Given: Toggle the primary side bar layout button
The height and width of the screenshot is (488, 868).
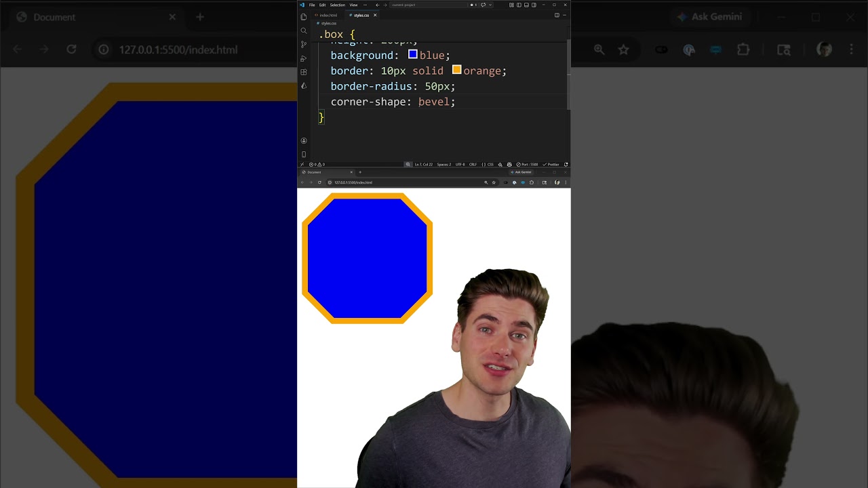Looking at the screenshot, I should pyautogui.click(x=519, y=5).
